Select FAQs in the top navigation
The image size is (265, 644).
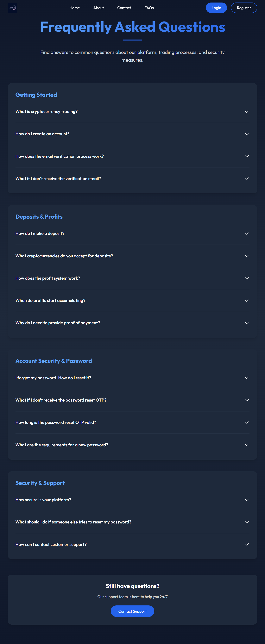pos(149,8)
